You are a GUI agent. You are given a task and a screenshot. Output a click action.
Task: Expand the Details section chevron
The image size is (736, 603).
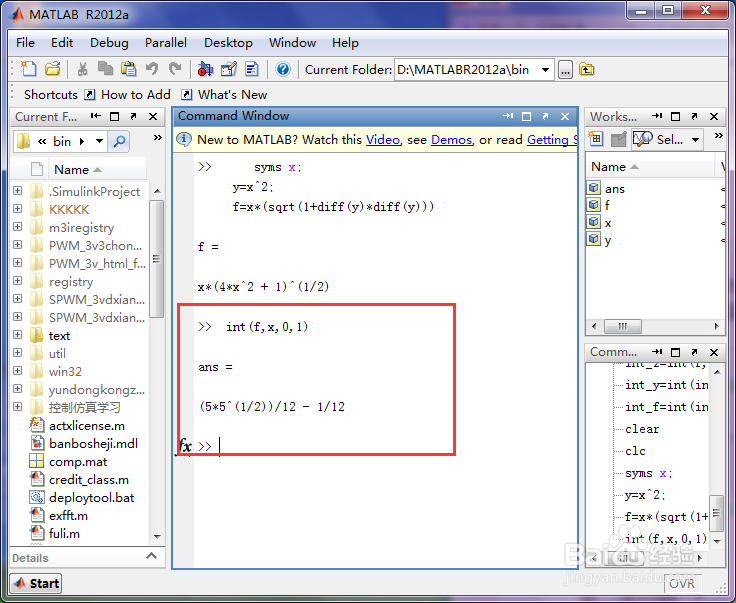151,556
